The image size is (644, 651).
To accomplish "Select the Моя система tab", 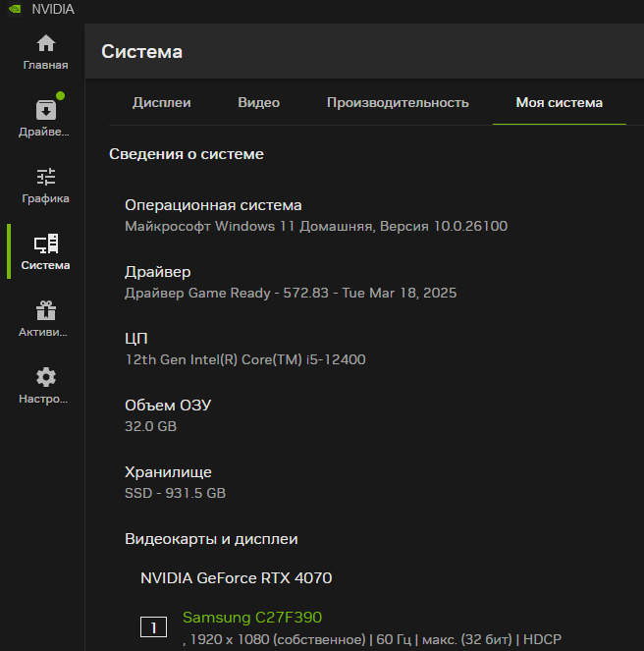I will point(559,102).
